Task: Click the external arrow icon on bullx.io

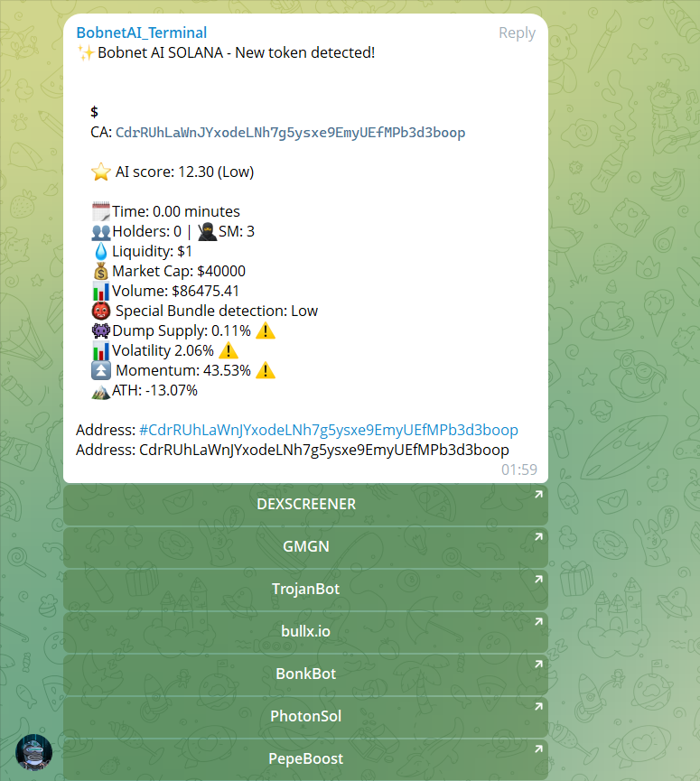Action: 538,621
